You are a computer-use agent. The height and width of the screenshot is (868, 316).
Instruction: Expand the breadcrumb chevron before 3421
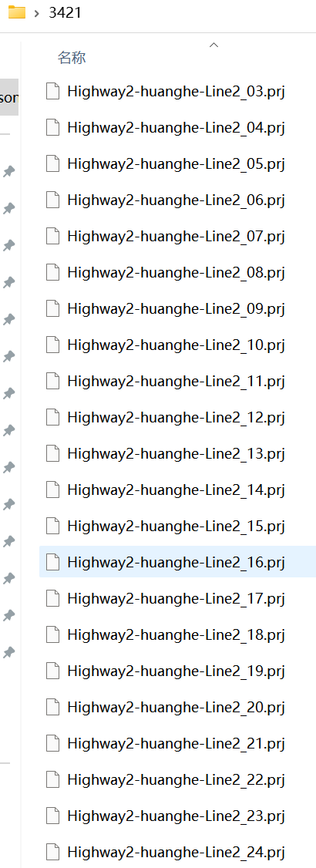click(x=36, y=13)
